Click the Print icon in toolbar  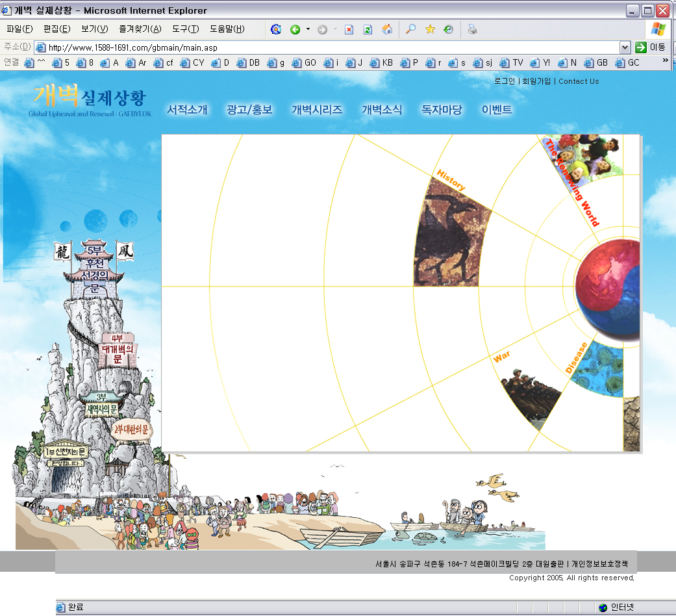pos(473,29)
